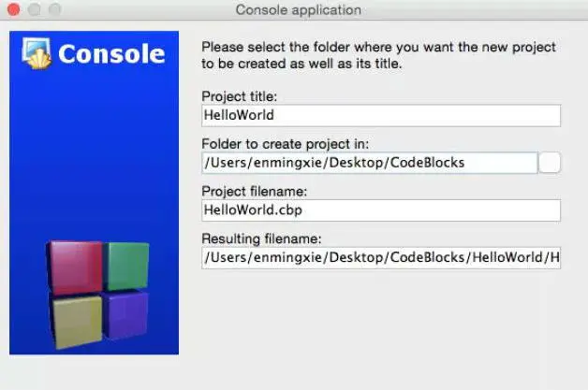Click the red cube in Code::Blocks logo
This screenshot has width=588, height=390.
(73, 268)
